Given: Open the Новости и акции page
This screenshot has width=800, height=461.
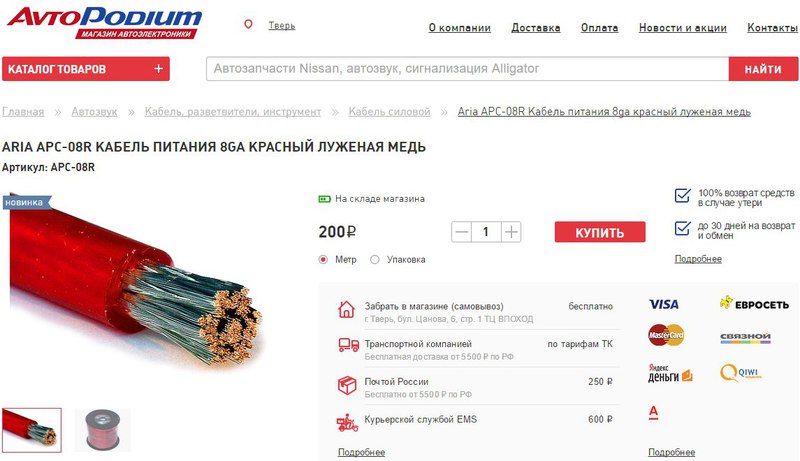Looking at the screenshot, I should pos(683,28).
